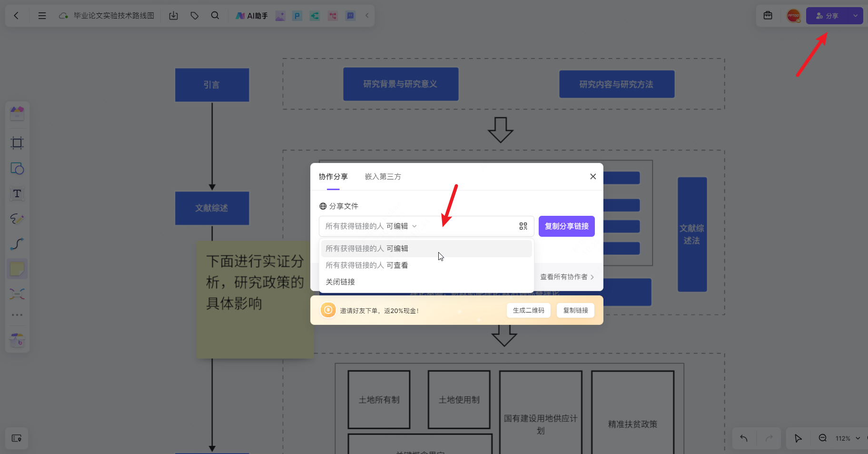Select the 土地所有制 box

click(x=379, y=400)
